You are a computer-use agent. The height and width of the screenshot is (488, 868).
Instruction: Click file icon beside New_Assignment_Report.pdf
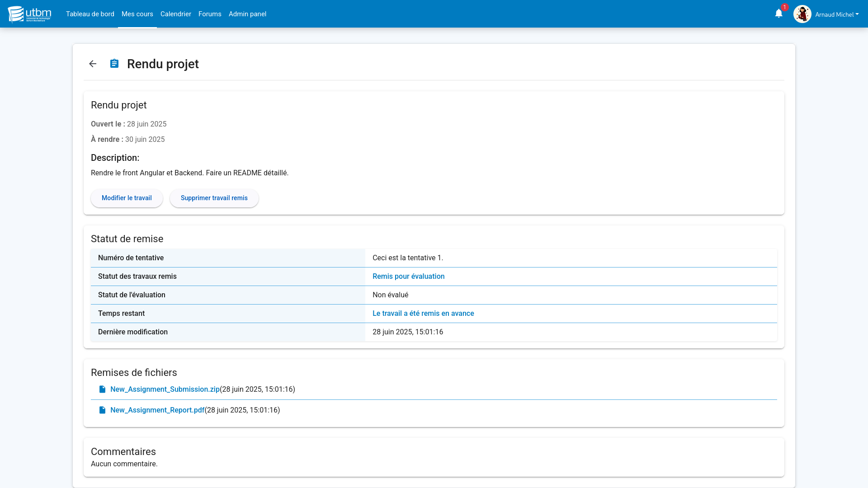pos(103,410)
